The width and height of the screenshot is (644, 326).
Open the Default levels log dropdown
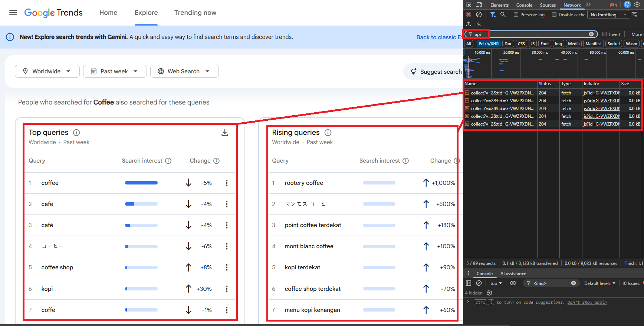click(599, 283)
